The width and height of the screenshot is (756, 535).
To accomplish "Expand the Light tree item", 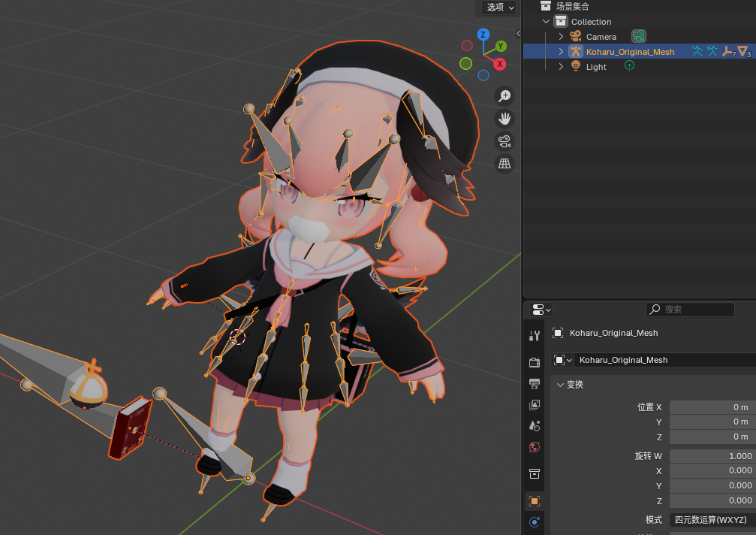I will click(561, 67).
